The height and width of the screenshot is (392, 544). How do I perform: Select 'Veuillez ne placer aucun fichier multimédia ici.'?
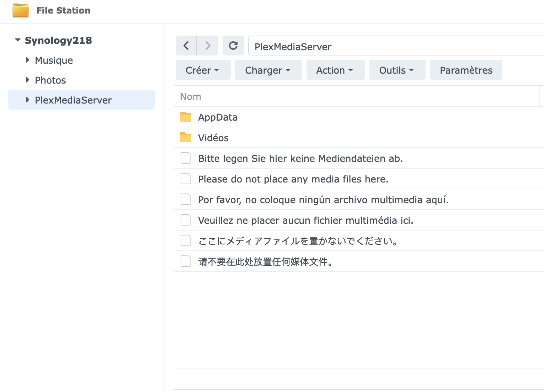click(x=306, y=221)
